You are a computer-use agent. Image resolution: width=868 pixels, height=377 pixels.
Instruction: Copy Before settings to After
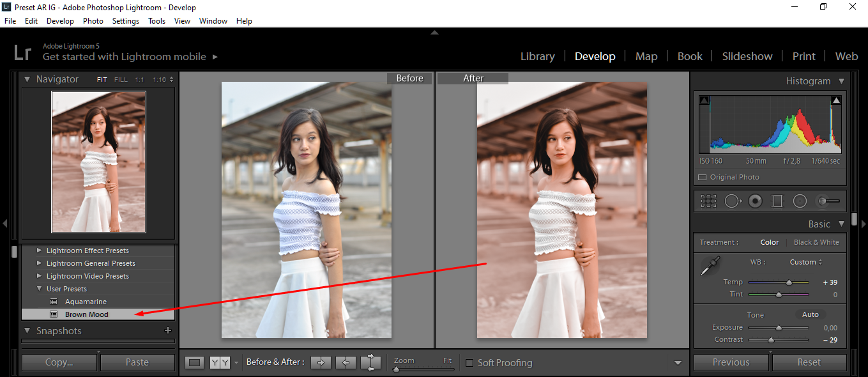click(321, 362)
